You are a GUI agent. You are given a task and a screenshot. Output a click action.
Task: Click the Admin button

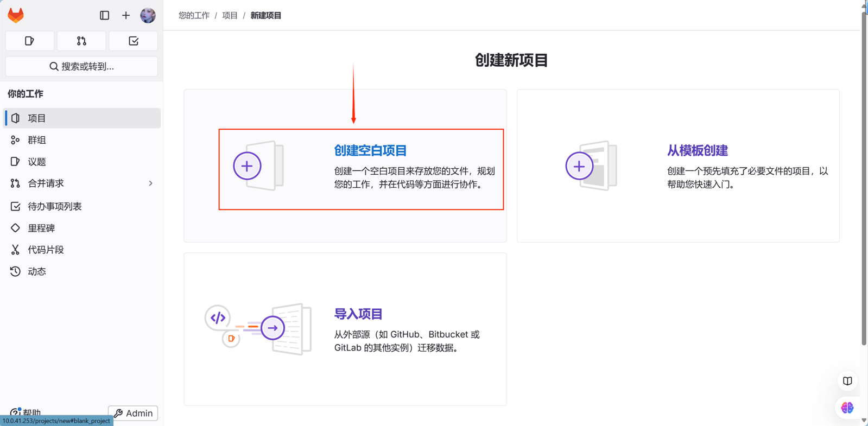[x=133, y=413]
